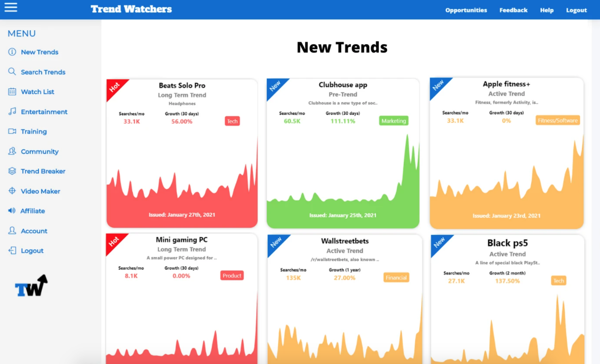Click the Account person icon
Screen dimensions: 600x364
[12, 231]
